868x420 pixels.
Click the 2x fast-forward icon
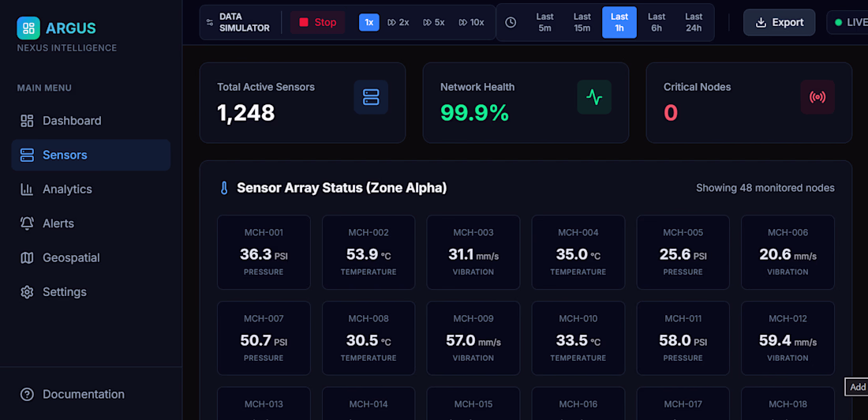pyautogui.click(x=391, y=22)
